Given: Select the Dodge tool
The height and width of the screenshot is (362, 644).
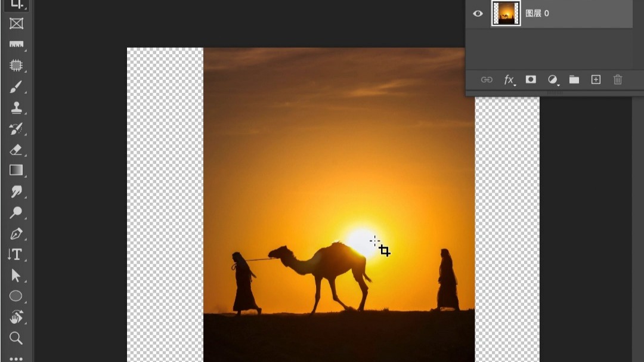Looking at the screenshot, I should pyautogui.click(x=16, y=212).
